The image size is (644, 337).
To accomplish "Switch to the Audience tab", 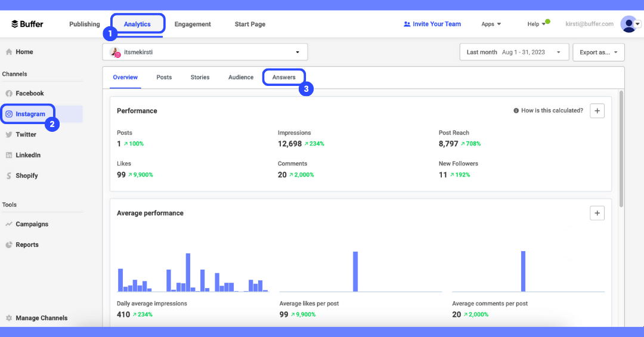I will (x=241, y=78).
